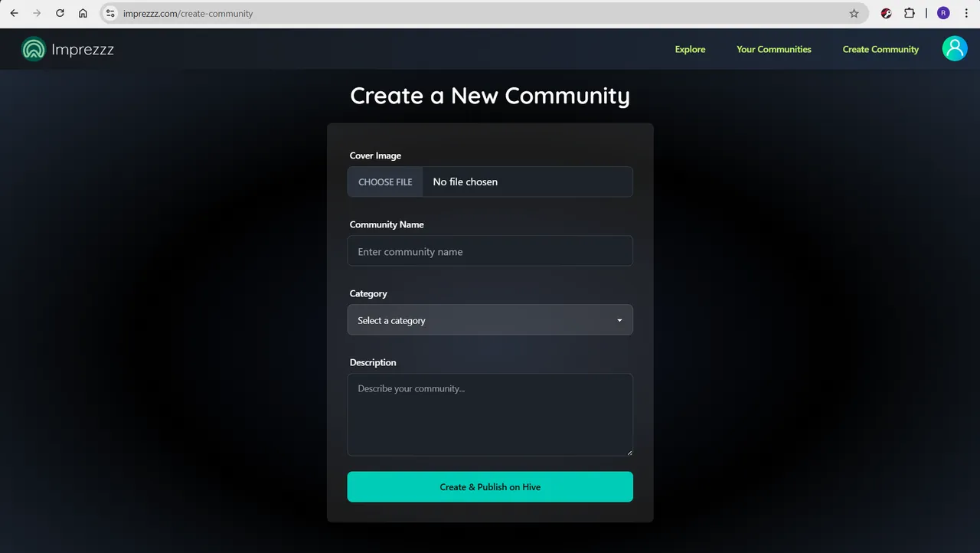Focus the Description text area

[x=490, y=414]
